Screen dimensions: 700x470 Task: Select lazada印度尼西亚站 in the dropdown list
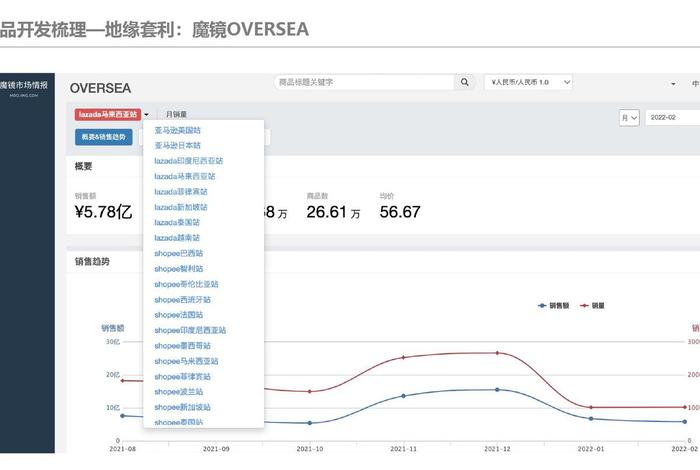coord(188,161)
